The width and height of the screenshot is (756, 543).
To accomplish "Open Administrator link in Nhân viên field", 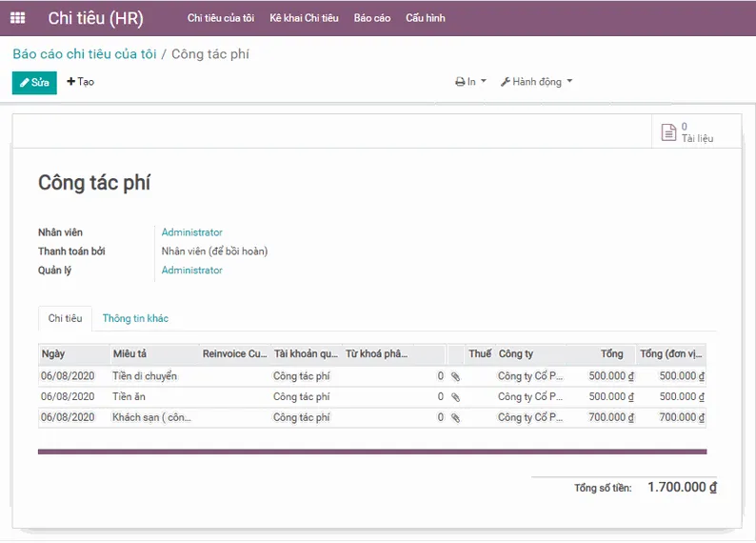I will pyautogui.click(x=192, y=232).
